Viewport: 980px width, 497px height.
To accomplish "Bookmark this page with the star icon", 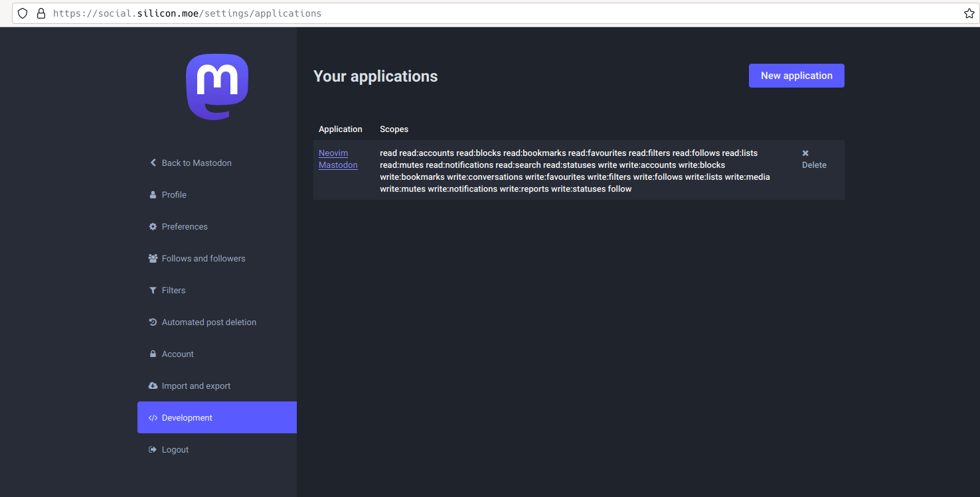I will click(969, 13).
